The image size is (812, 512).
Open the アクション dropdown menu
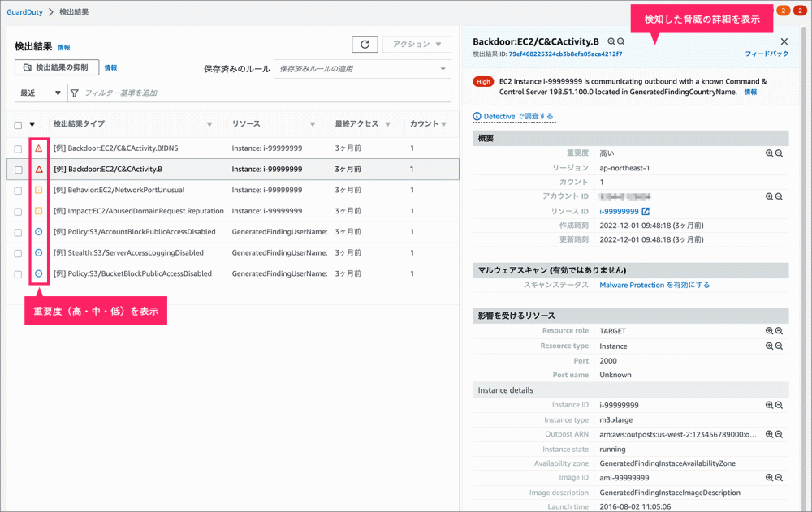pyautogui.click(x=417, y=45)
